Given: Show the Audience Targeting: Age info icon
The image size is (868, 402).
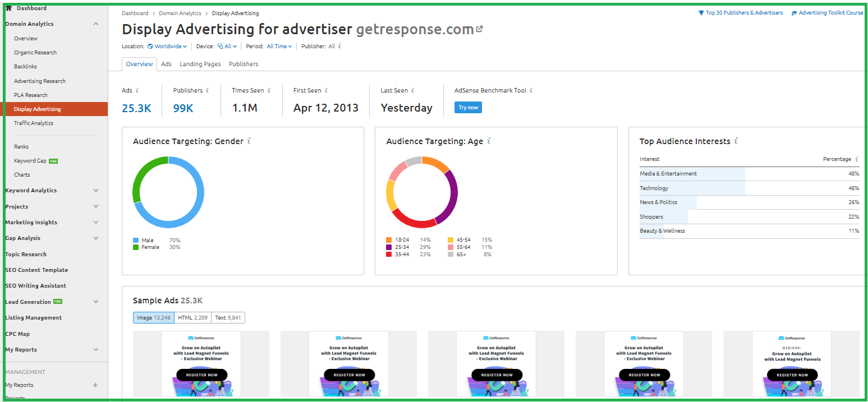Looking at the screenshot, I should pyautogui.click(x=489, y=141).
